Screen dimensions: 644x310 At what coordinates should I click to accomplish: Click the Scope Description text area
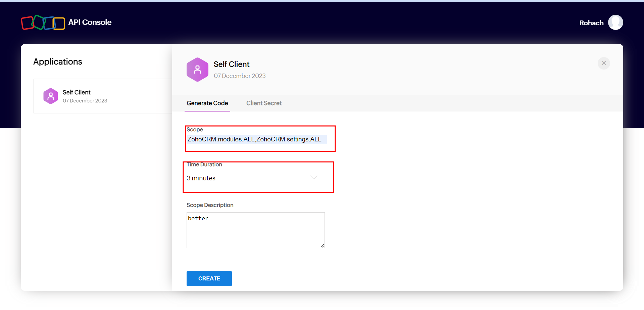(x=255, y=230)
